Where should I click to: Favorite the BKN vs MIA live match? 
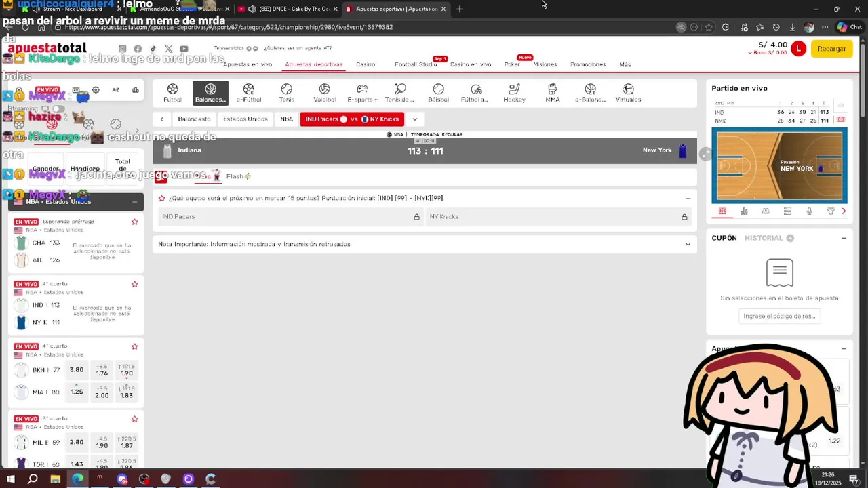[134, 346]
